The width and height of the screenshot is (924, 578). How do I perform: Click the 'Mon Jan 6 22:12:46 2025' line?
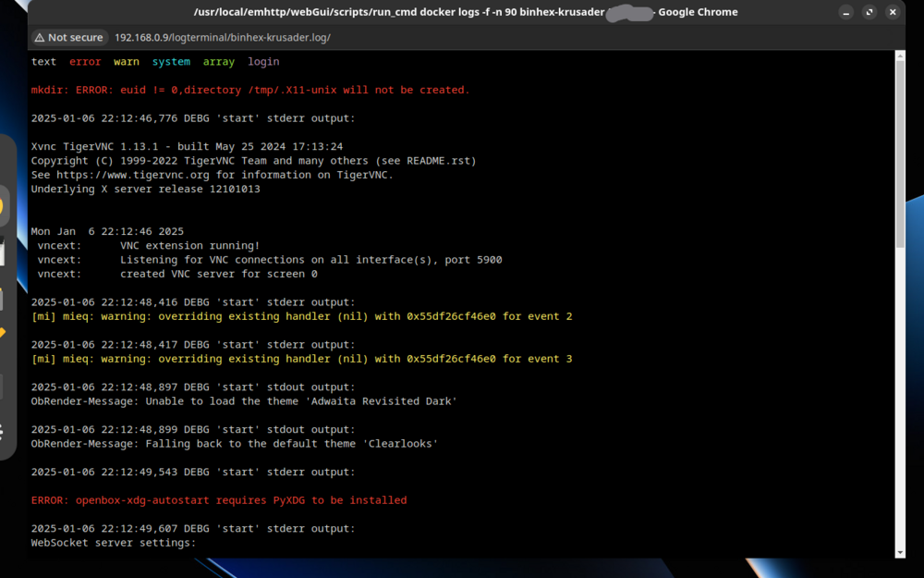[107, 231]
